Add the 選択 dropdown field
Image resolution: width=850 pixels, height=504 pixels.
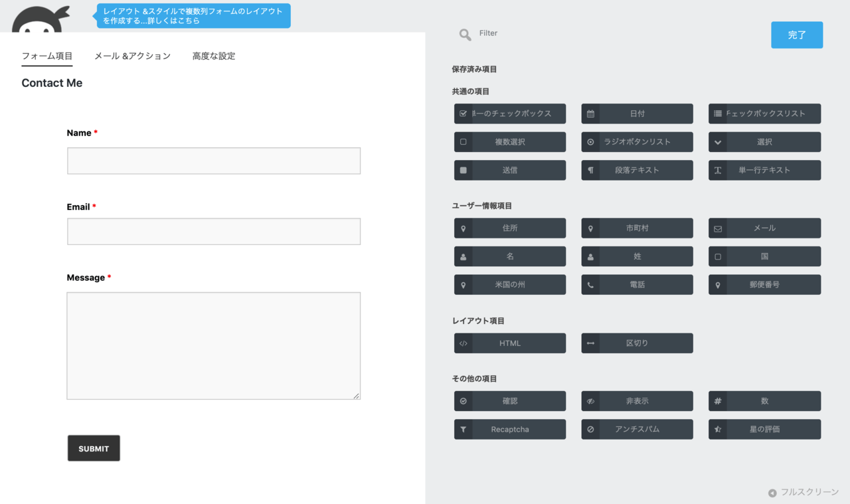764,142
